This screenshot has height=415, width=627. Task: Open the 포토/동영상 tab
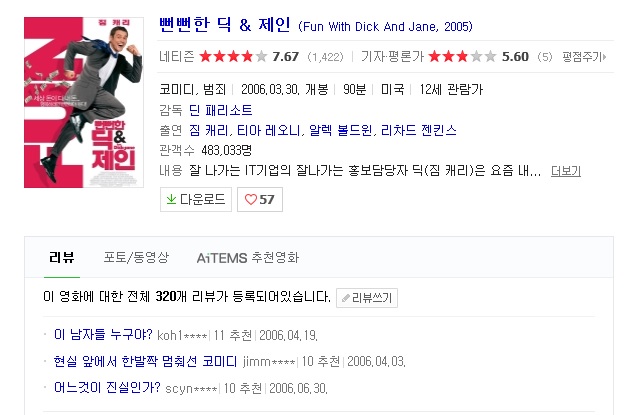pyautogui.click(x=136, y=257)
